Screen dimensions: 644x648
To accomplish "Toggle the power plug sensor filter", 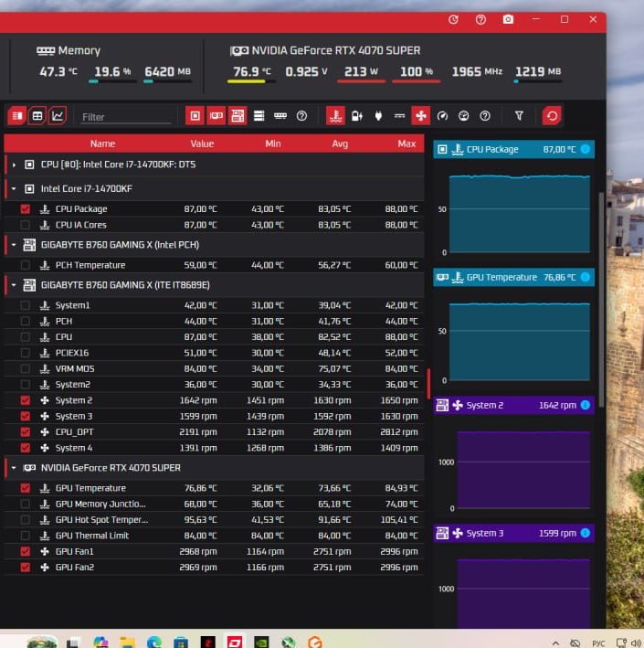I will (x=378, y=116).
